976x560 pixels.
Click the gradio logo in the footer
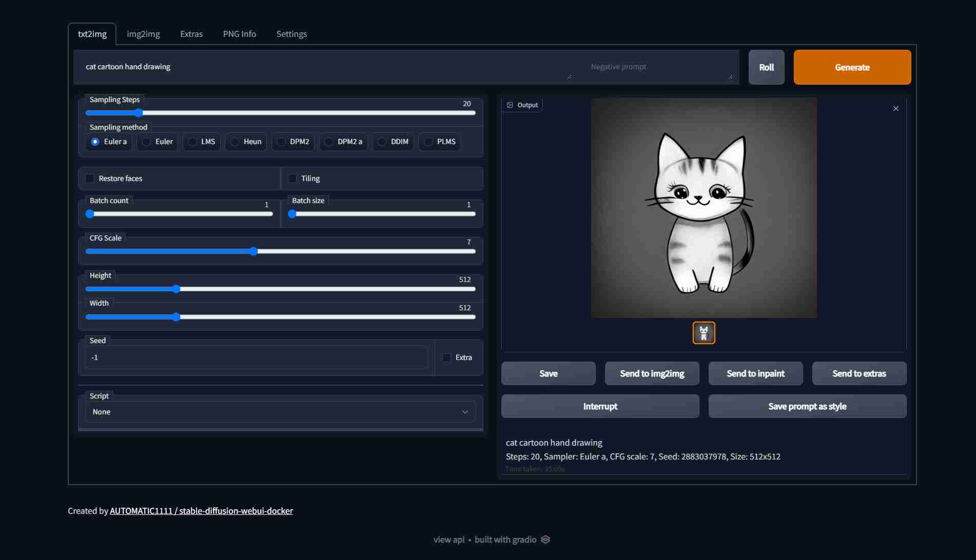[545, 539]
